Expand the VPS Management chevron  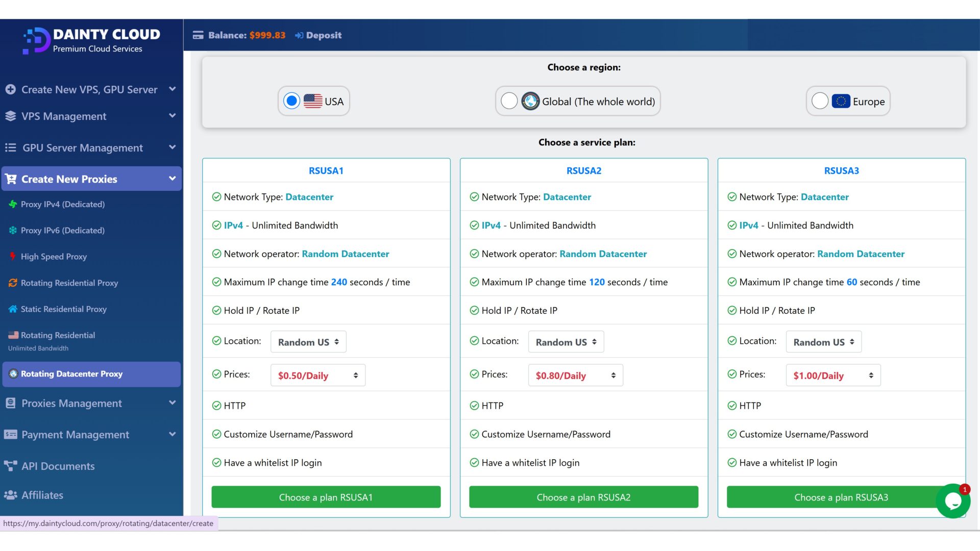(173, 116)
